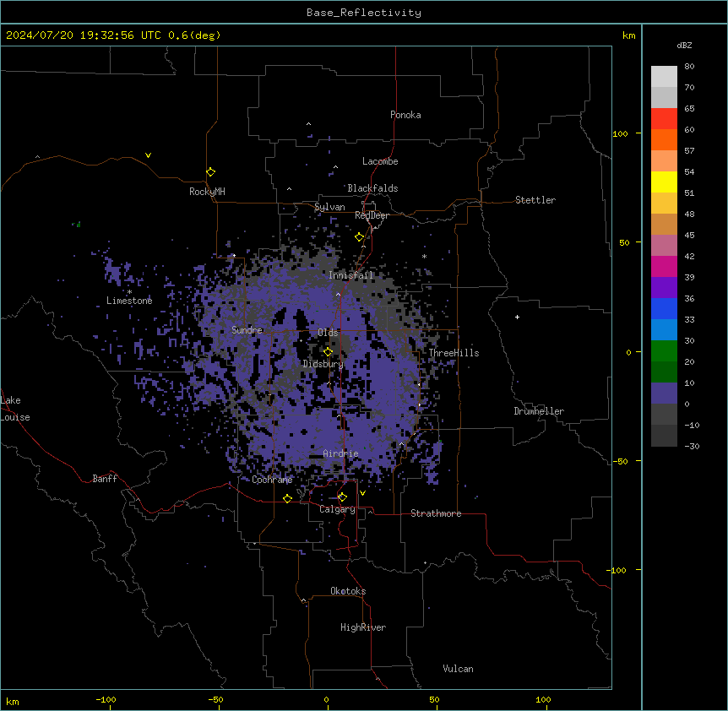Screen dimensions: 728x711
Task: Click the 54 dBZ yellow color swatch
Action: (x=664, y=182)
